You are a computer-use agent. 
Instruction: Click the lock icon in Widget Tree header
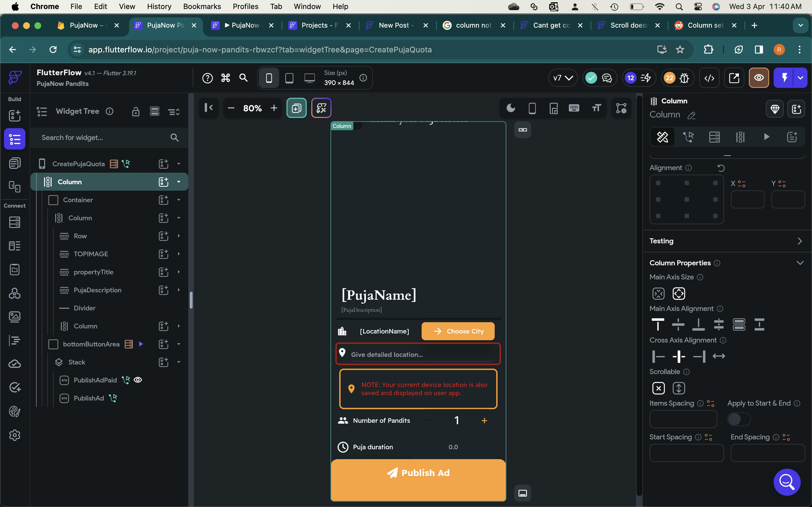(136, 111)
